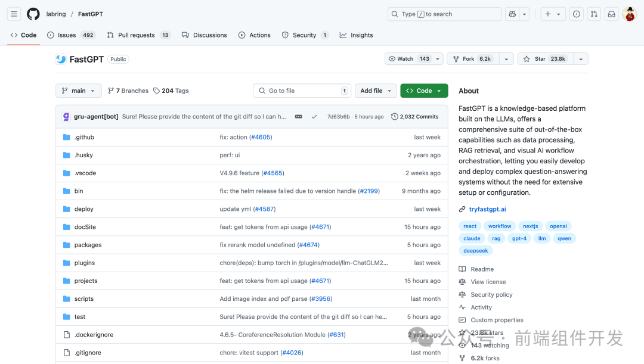Select the qwen topic tag
The image size is (644, 364).
pyautogui.click(x=564, y=238)
